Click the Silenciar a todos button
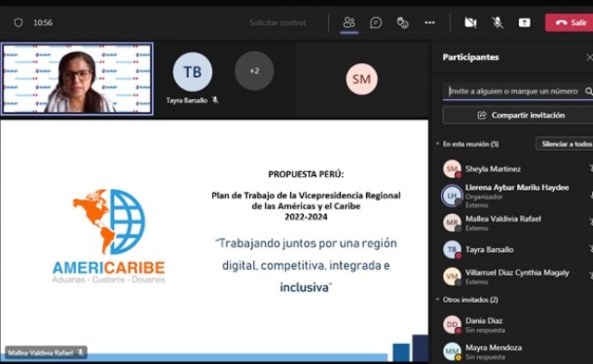Image resolution: width=593 pixels, height=364 pixels. (x=564, y=144)
